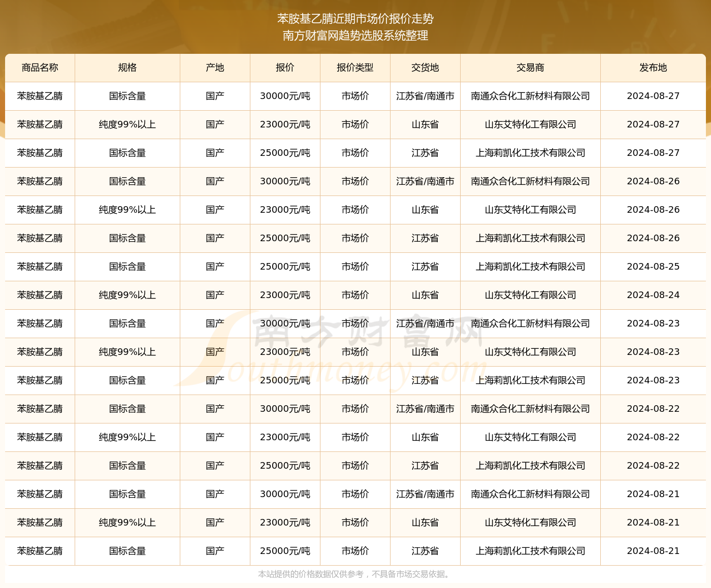Click 23000元/吨 in the 2024-08-24 row
711x588 pixels.
(285, 295)
